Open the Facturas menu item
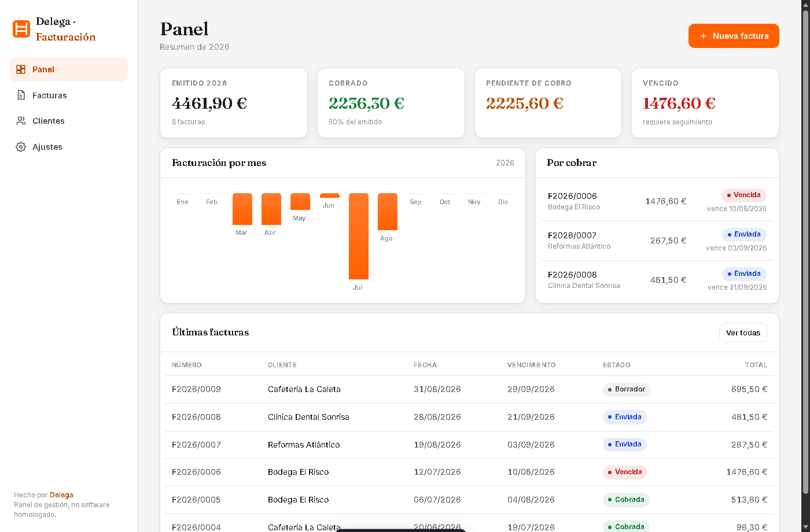The height and width of the screenshot is (532, 810). pos(68,95)
